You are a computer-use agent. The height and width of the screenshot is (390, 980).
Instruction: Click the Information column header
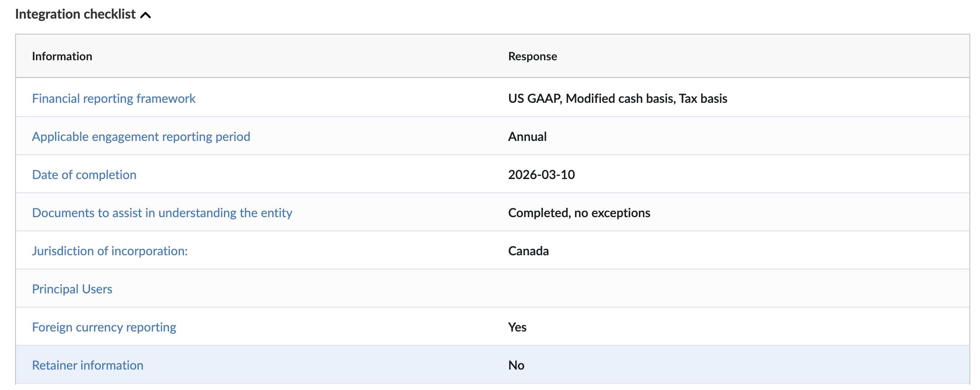coord(62,56)
